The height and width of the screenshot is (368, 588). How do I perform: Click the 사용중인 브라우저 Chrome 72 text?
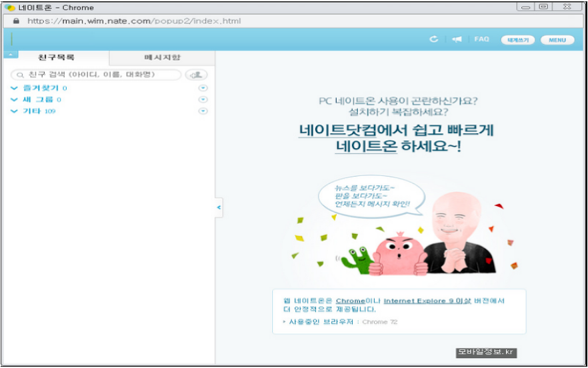[343, 322]
